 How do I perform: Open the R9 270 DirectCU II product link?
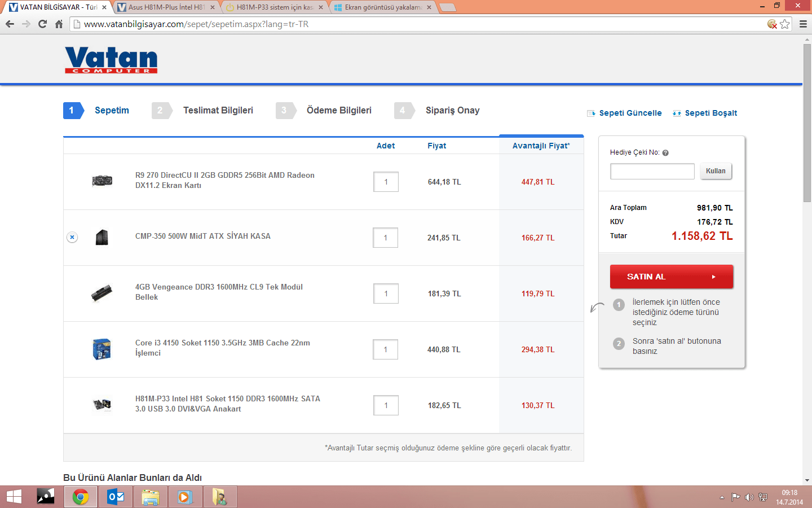225,180
